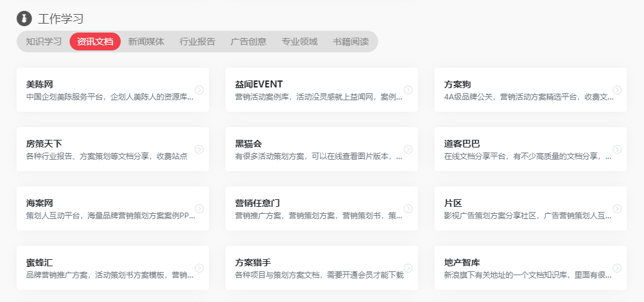Open the 地产智库 link title
The width and height of the screenshot is (644, 302).
click(462, 262)
